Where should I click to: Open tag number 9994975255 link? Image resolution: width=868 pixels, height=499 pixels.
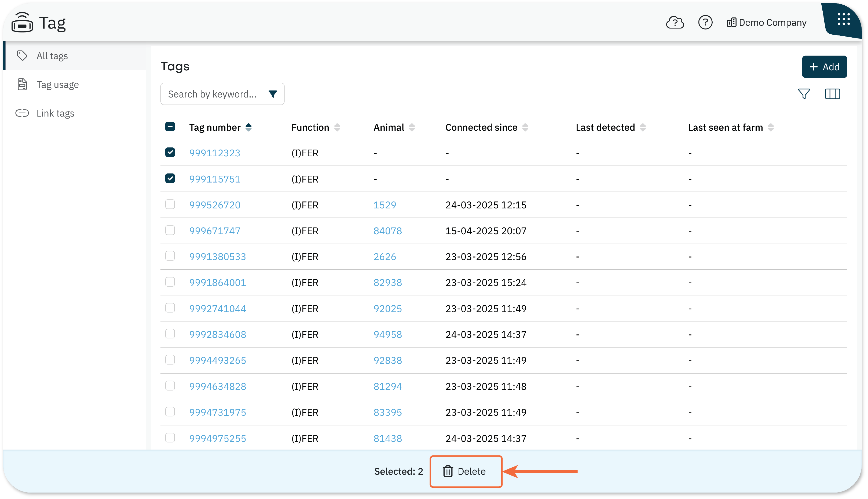click(217, 438)
